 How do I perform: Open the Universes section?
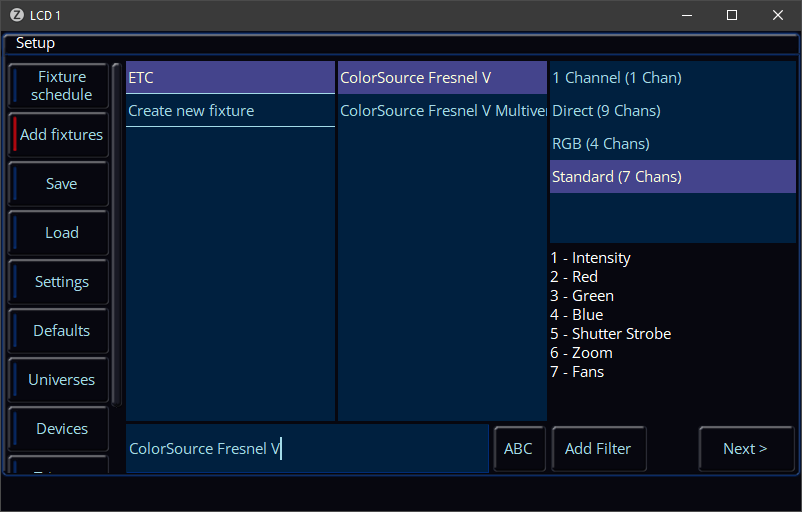click(x=58, y=380)
